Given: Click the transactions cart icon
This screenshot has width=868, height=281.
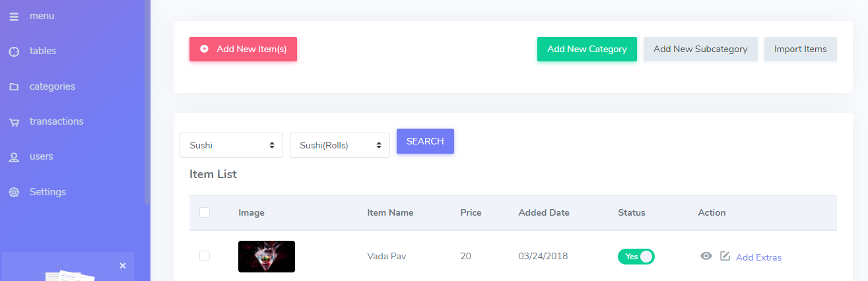Looking at the screenshot, I should pyautogui.click(x=14, y=122).
